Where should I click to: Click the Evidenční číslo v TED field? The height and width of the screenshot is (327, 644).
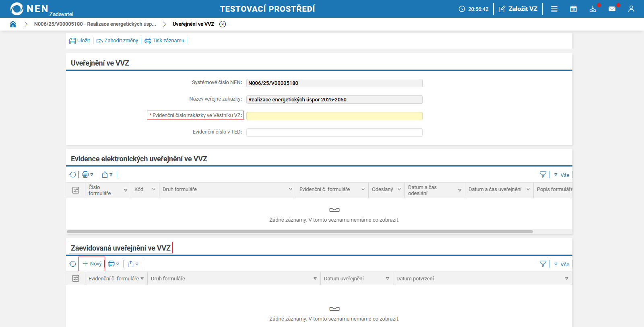pos(334,132)
